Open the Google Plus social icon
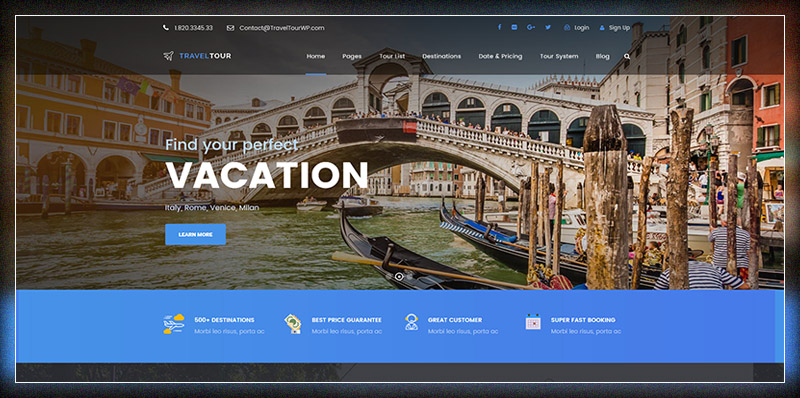 (x=531, y=27)
